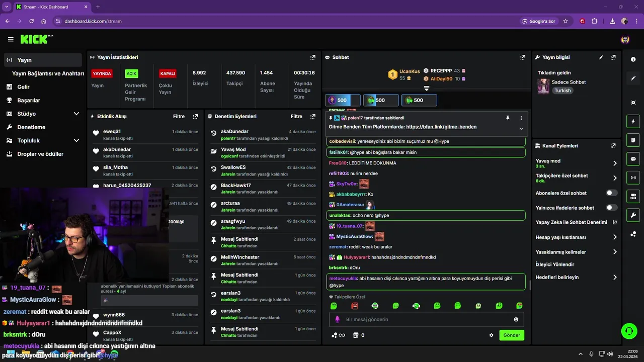
Task: Open Hedefleri belirleyin settings
Action: point(576,277)
